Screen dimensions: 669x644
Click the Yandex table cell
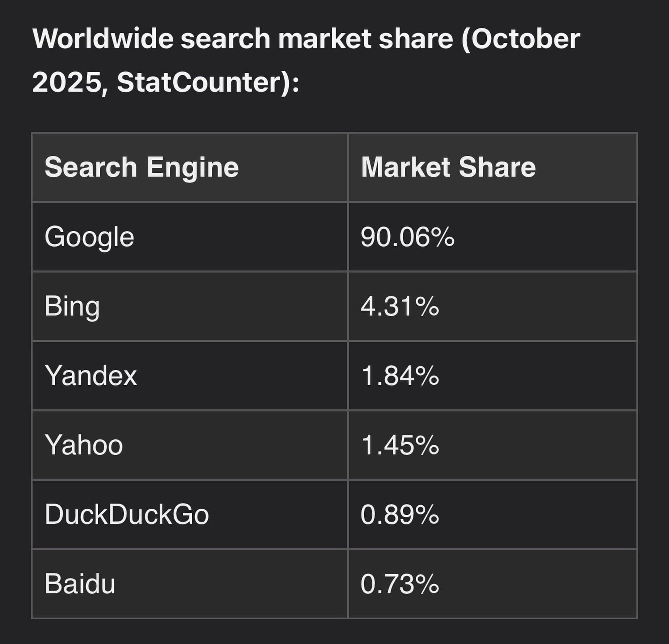pos(91,376)
